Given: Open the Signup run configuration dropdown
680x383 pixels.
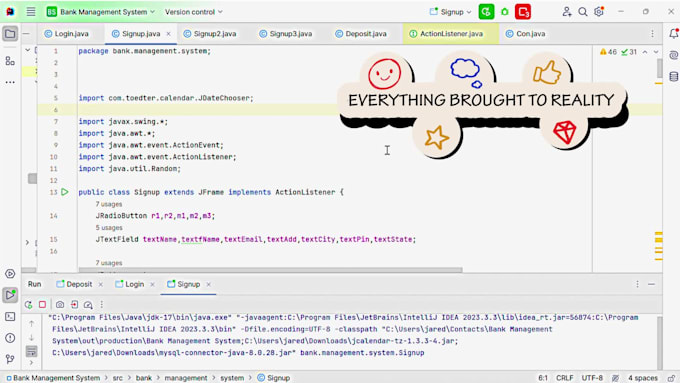Looking at the screenshot, I should pyautogui.click(x=450, y=12).
